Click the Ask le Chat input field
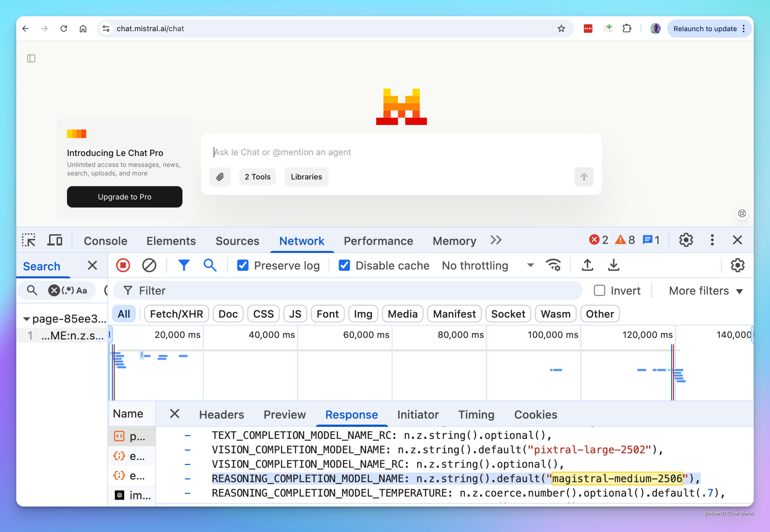The image size is (770, 532). point(401,152)
